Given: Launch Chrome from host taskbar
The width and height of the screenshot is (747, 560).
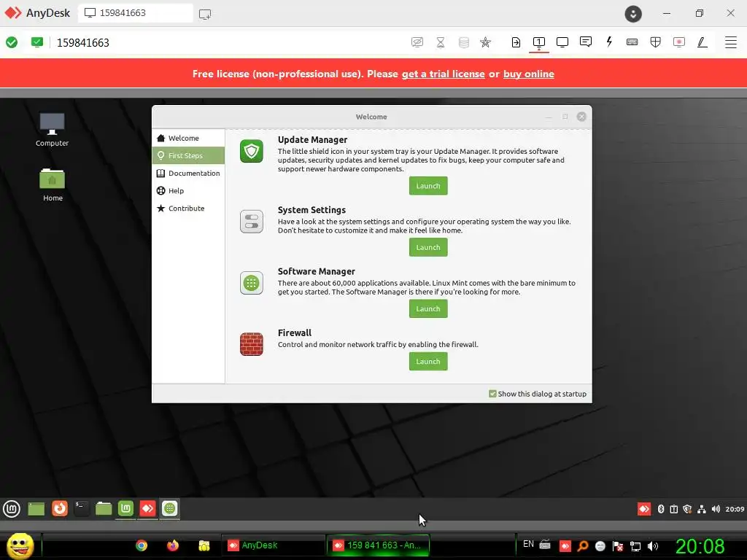Looking at the screenshot, I should tap(142, 545).
